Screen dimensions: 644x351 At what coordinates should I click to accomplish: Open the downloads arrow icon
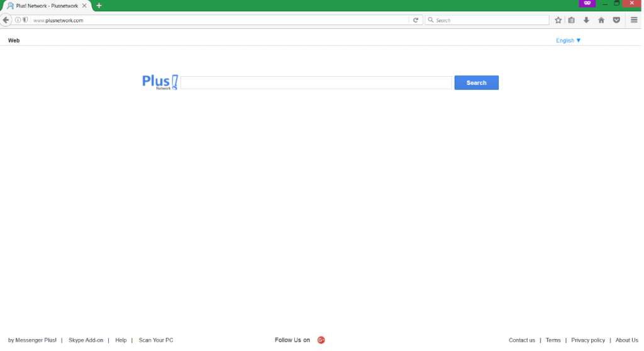[586, 20]
